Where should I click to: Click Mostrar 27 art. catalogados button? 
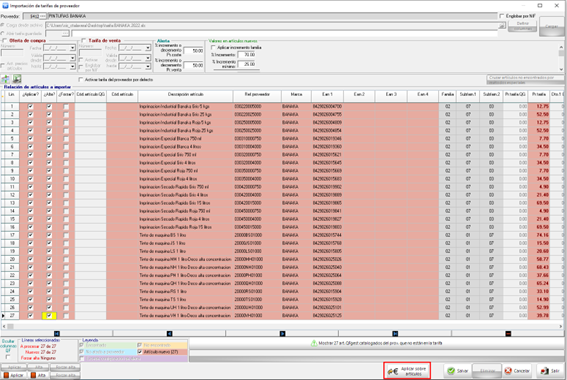coord(377,343)
